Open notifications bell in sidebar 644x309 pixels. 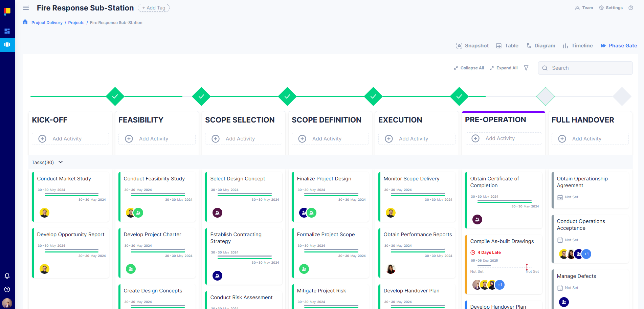pyautogui.click(x=7, y=276)
